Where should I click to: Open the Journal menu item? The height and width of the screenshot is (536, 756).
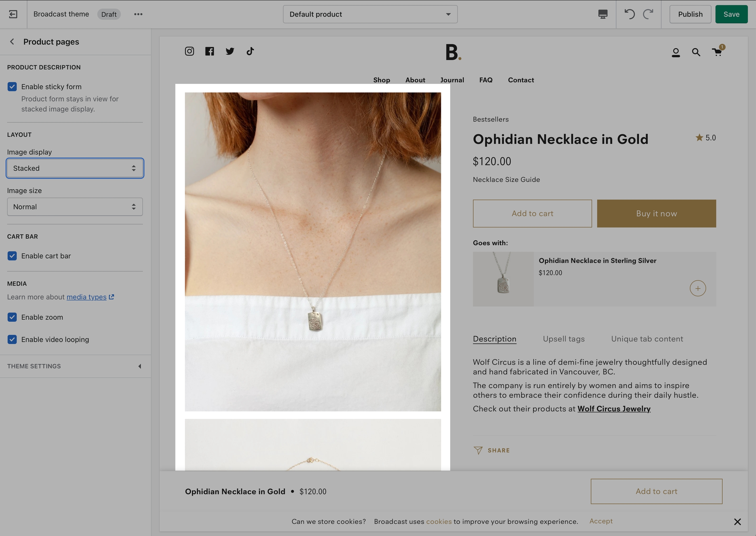click(452, 80)
